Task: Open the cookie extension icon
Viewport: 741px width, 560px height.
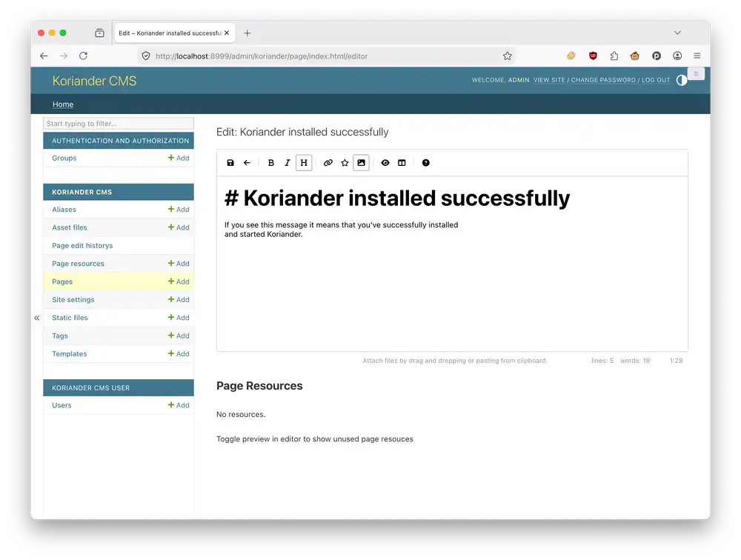Action: pyautogui.click(x=571, y=56)
